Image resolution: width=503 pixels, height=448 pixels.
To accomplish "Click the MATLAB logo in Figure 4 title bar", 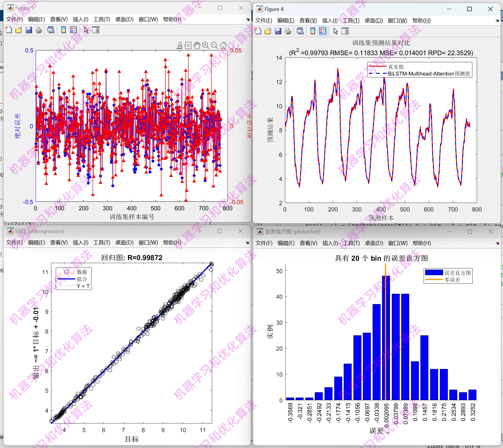I will (260, 9).
